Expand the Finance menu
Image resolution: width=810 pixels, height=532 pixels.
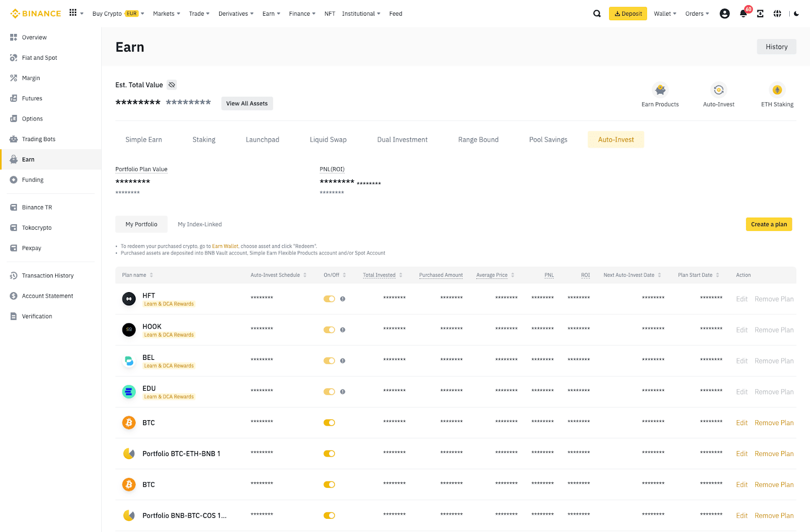tap(302, 14)
